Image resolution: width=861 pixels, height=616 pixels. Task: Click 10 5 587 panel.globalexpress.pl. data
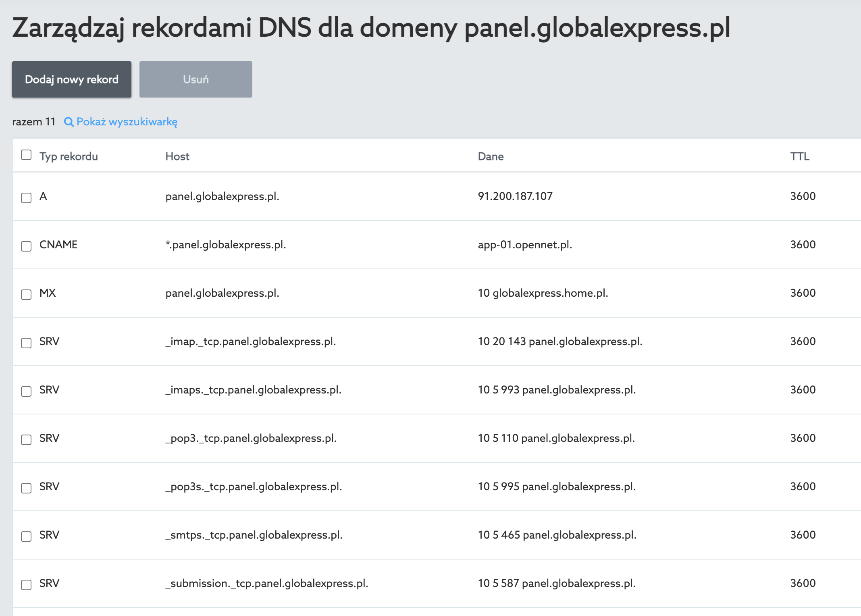pyautogui.click(x=557, y=583)
